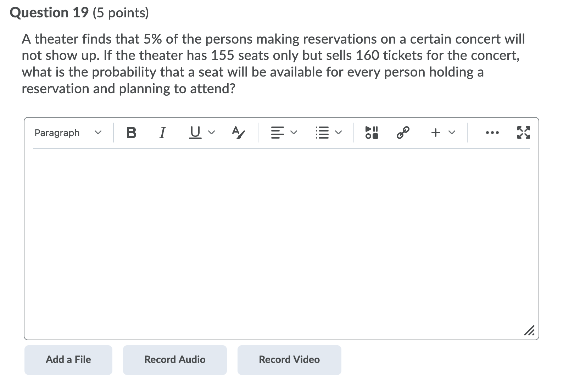Expand the underline options chevron
580x392 pixels.
[x=211, y=133]
